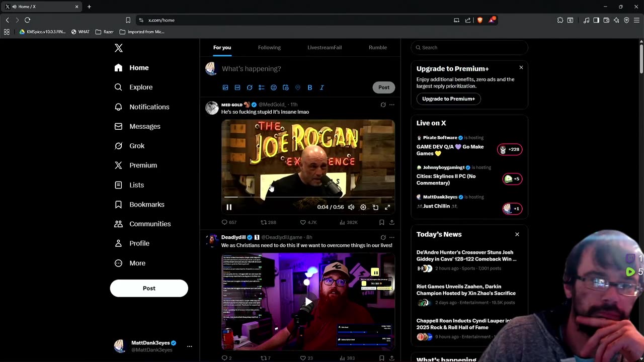This screenshot has height=362, width=644.
Task: Like the Deadlydill post (23)
Action: [x=306, y=358]
